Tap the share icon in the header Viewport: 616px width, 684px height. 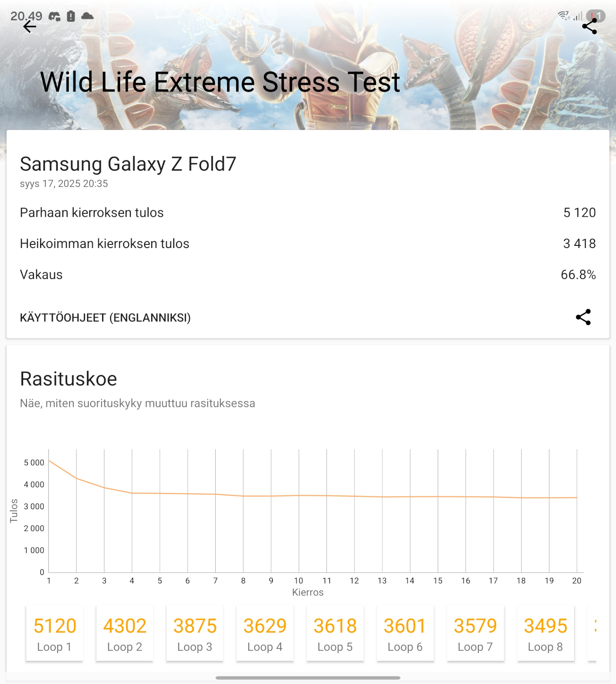(x=590, y=27)
